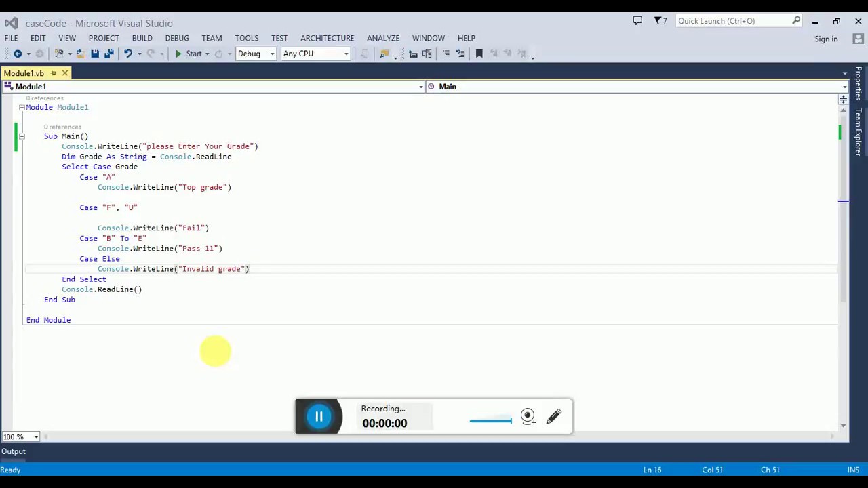Open the ARCHITECTURE menu
The width and height of the screenshot is (868, 488).
point(327,38)
